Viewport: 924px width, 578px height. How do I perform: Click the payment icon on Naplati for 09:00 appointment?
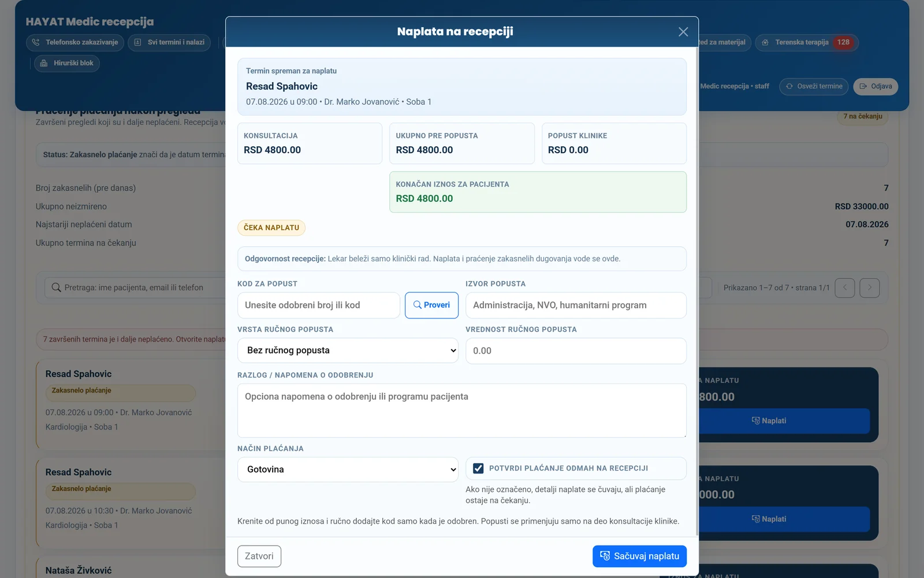755,421
